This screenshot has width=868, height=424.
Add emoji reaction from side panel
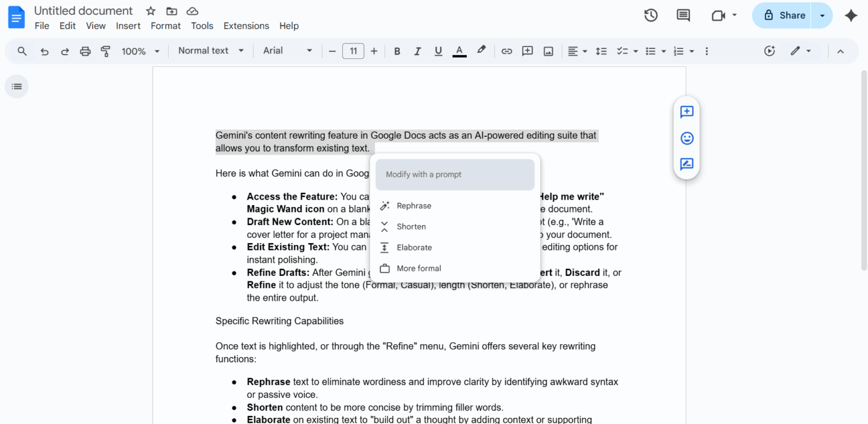(686, 138)
